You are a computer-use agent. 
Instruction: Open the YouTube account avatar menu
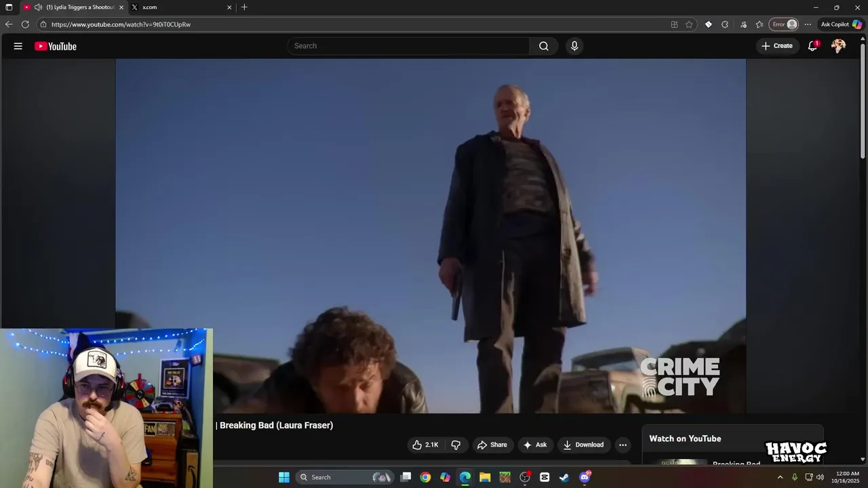pyautogui.click(x=839, y=46)
